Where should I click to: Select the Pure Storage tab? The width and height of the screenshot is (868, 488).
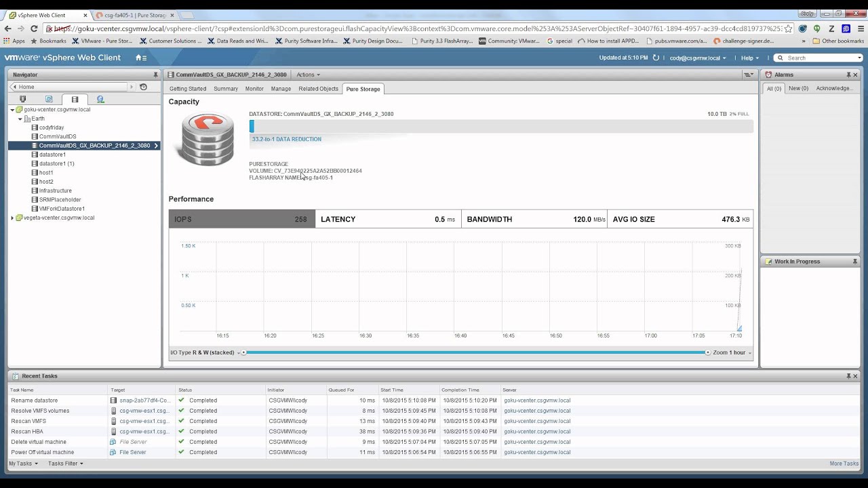pos(363,89)
